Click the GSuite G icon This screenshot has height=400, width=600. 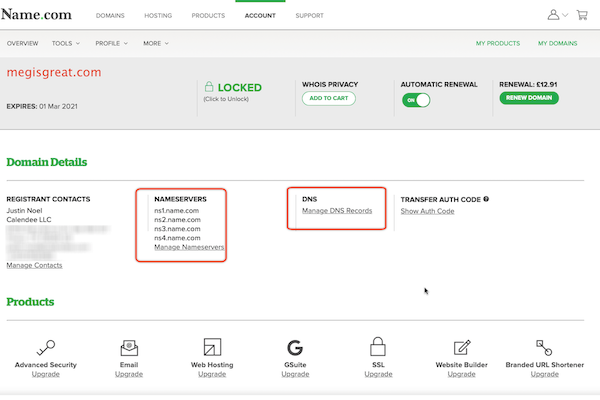pos(295,348)
